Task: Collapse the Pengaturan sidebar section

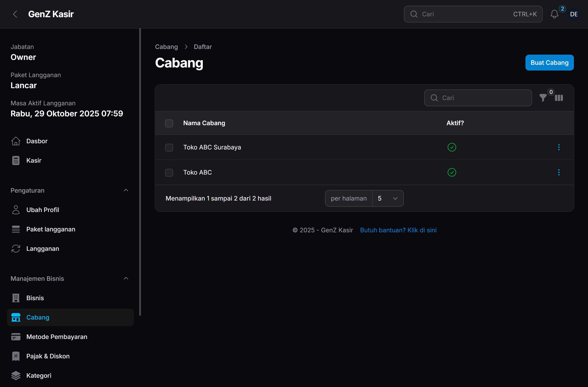Action: click(x=126, y=190)
